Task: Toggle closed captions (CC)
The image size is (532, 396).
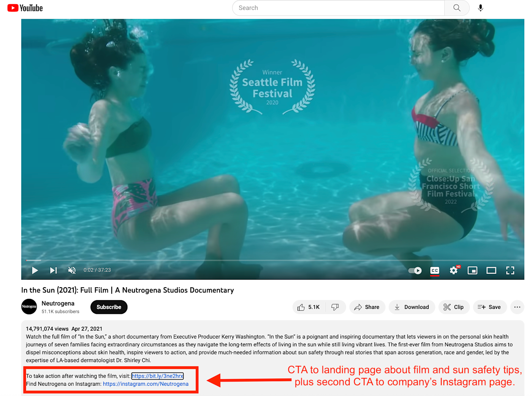Action: (435, 270)
